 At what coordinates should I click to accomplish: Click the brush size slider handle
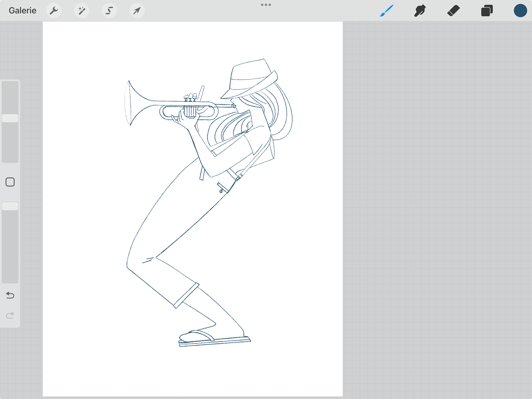point(10,118)
